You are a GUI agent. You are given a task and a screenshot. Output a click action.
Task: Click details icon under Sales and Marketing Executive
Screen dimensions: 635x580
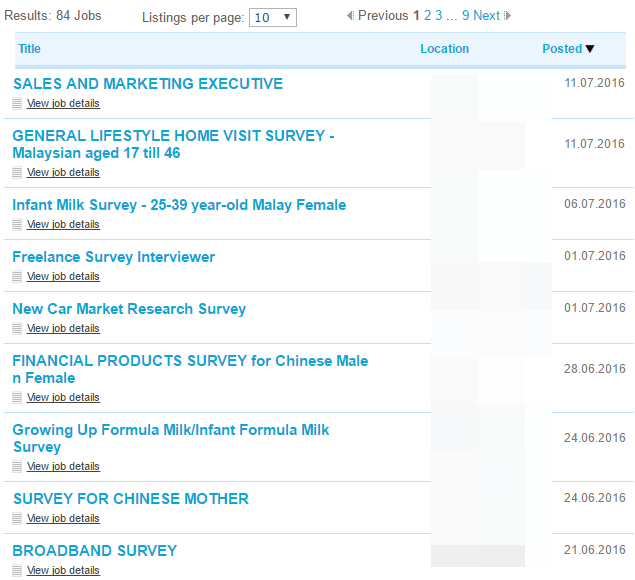click(17, 104)
